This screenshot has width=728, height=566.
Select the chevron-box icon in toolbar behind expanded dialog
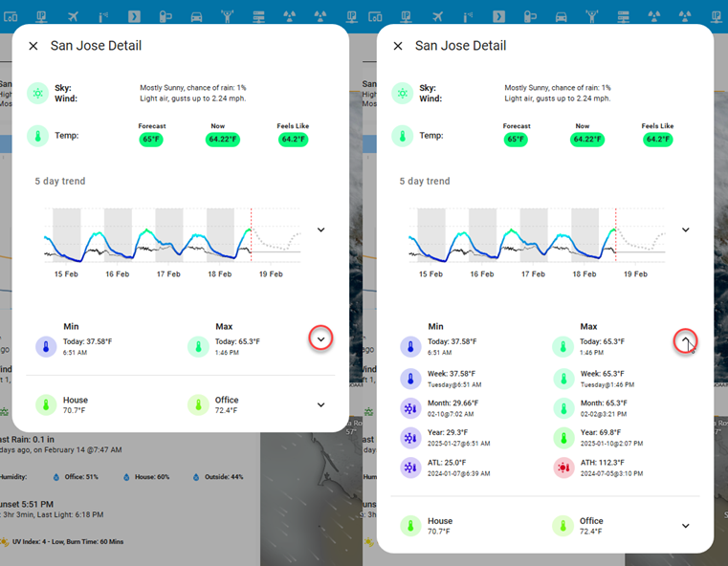tap(498, 17)
